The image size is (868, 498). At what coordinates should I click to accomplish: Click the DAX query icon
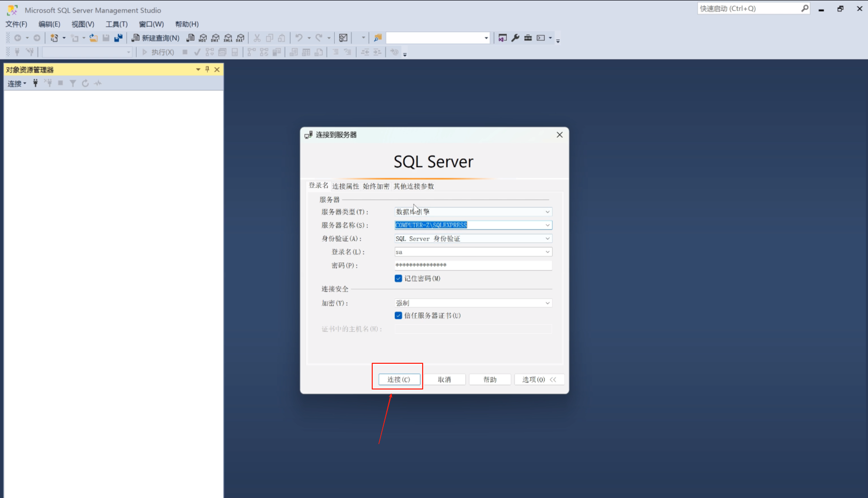[241, 38]
